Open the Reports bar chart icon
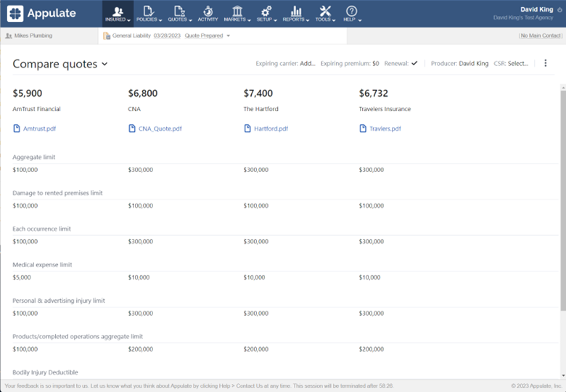566x392 pixels. 296,11
